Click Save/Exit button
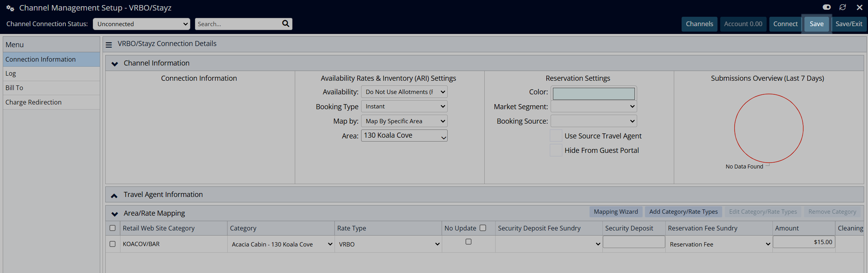The image size is (868, 273). click(849, 24)
